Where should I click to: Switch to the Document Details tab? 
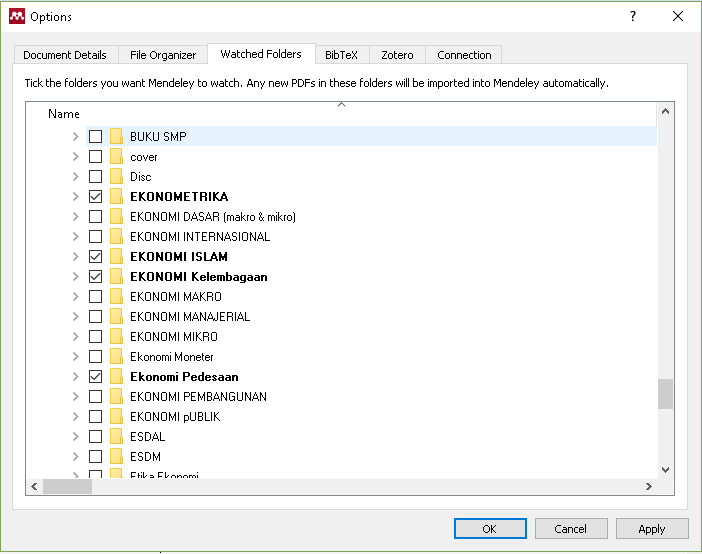pyautogui.click(x=65, y=55)
